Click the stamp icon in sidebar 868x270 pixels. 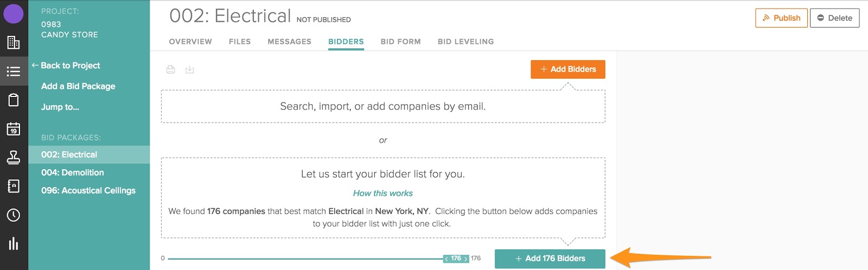coord(14,157)
